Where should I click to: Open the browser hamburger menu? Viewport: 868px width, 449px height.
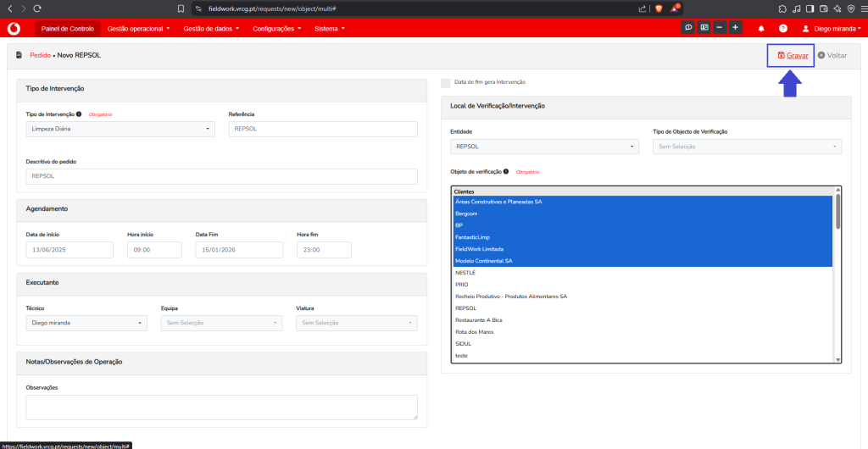pyautogui.click(x=863, y=8)
